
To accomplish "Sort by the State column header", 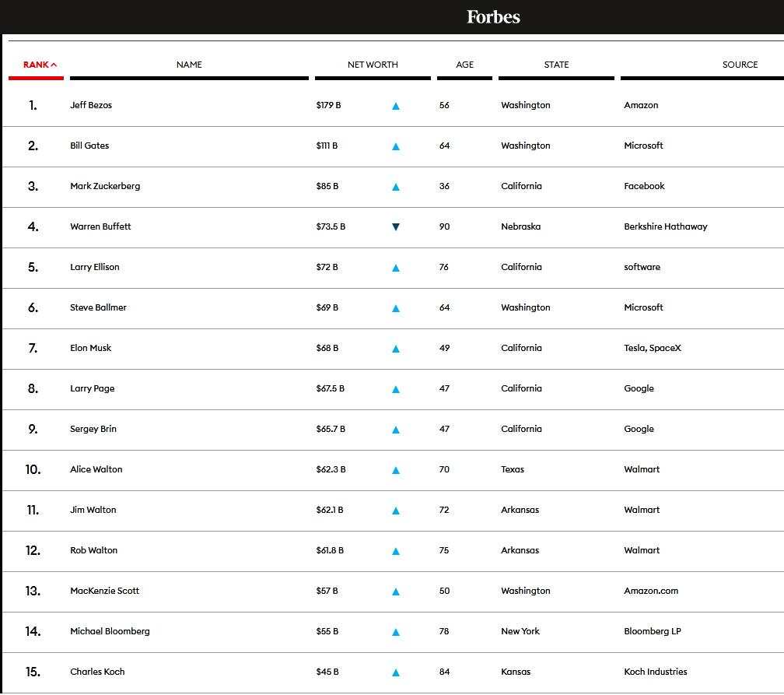I will tap(556, 65).
